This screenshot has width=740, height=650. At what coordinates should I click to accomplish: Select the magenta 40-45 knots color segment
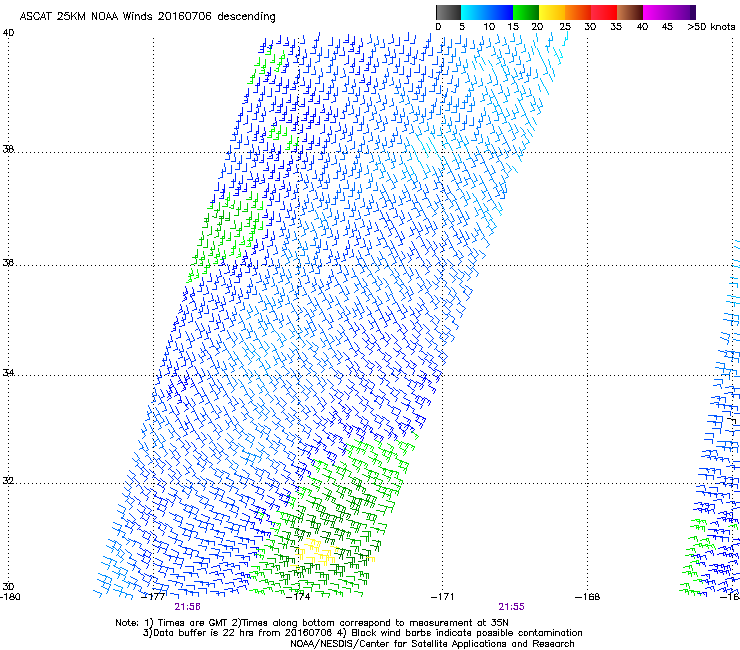coord(656,12)
